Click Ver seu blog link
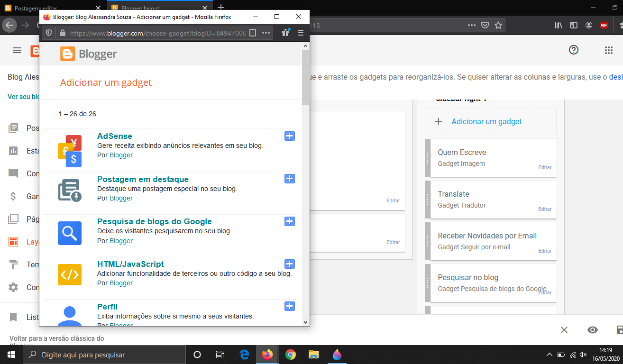623x364 pixels. [23, 97]
